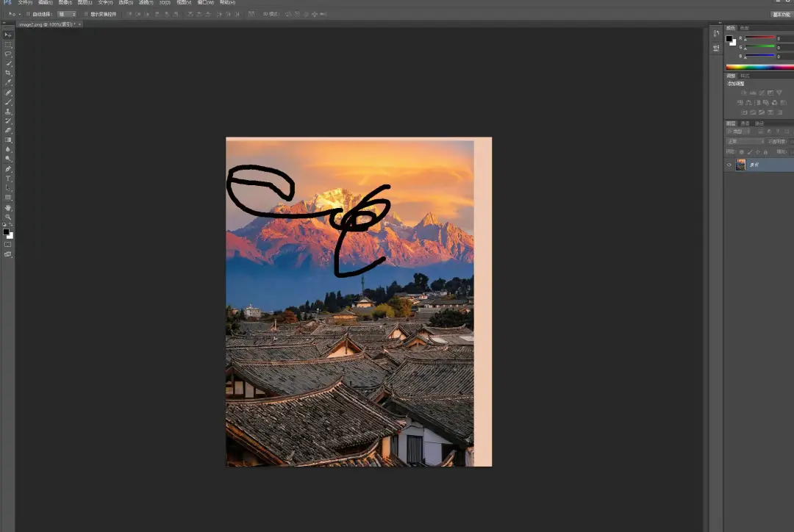The height and width of the screenshot is (532, 794).
Task: Select the Gradient tool
Action: (8, 140)
